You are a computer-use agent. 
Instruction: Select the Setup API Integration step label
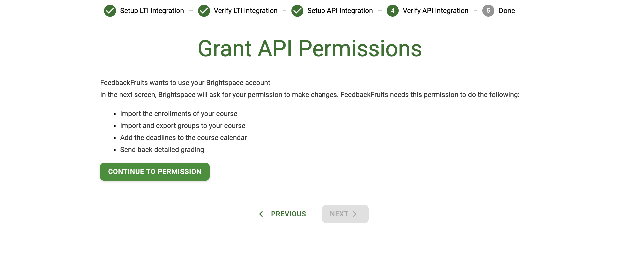[340, 11]
